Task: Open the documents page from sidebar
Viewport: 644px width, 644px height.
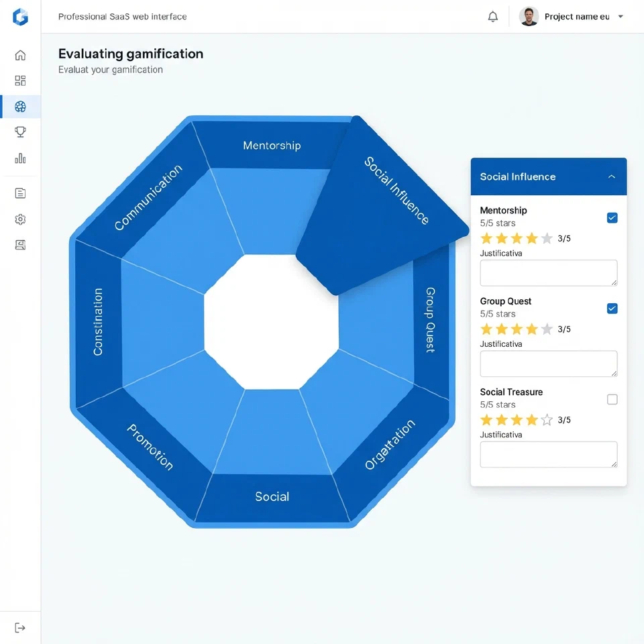Action: [x=20, y=193]
